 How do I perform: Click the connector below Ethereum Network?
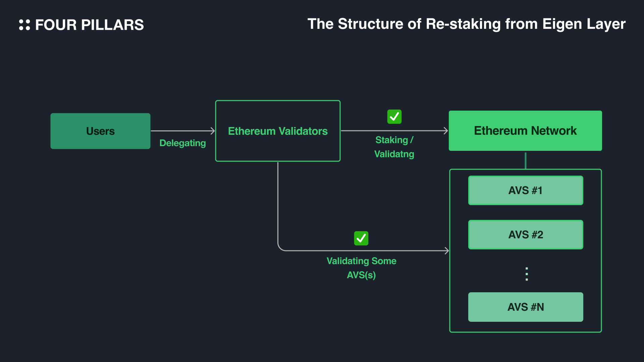525,160
